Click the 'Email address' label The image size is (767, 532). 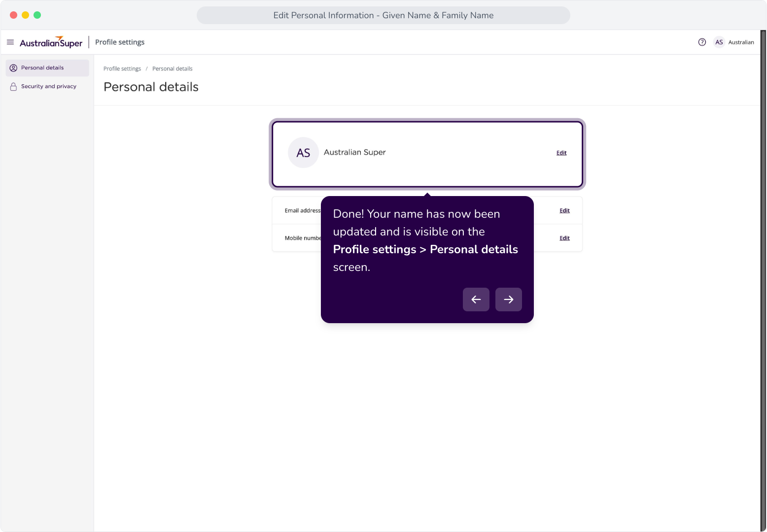pos(303,211)
